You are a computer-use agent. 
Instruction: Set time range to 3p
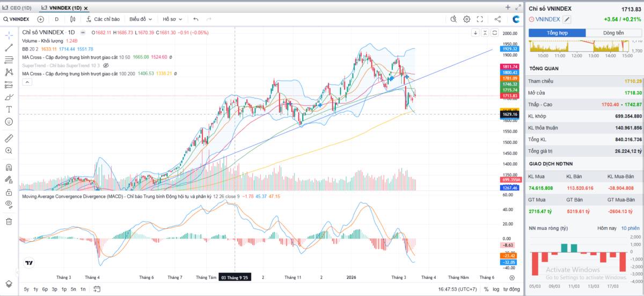click(x=55, y=289)
